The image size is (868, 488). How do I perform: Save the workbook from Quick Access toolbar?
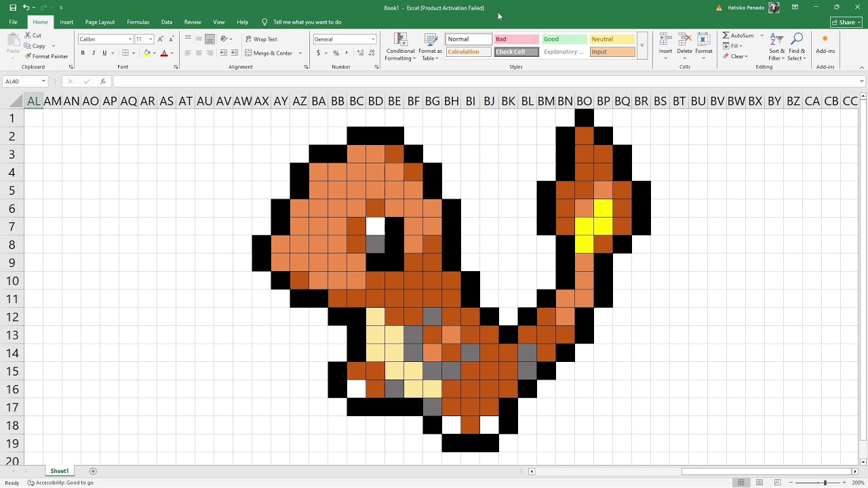pyautogui.click(x=13, y=7)
